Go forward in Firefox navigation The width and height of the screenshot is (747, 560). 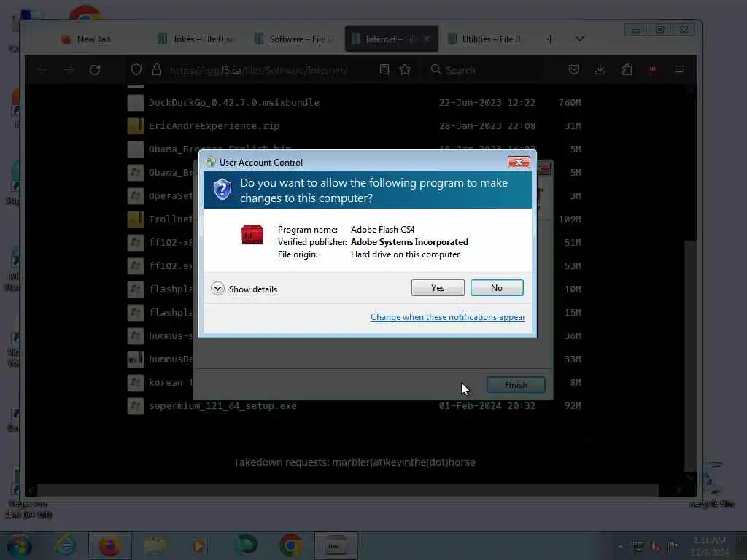point(69,70)
